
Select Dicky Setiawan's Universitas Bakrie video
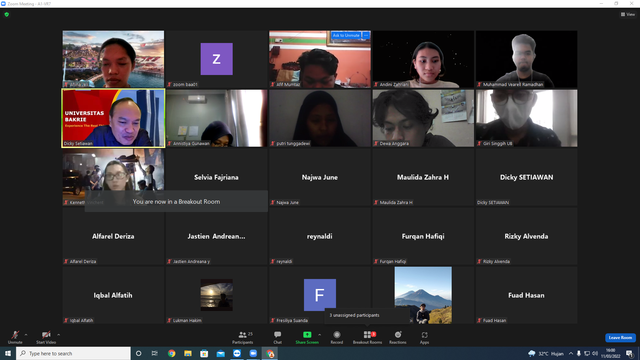pyautogui.click(x=113, y=118)
